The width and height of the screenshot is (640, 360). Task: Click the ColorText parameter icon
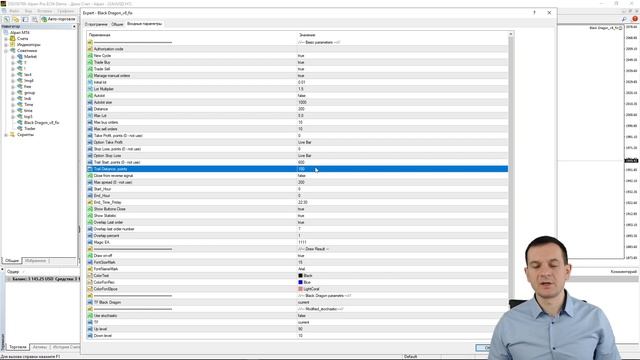90,276
